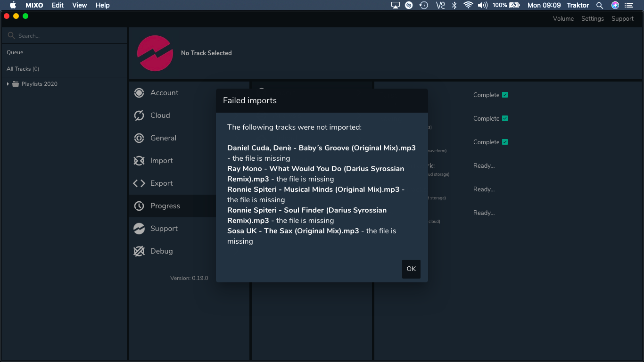Select the Cloud sync icon
The width and height of the screenshot is (644, 362).
pyautogui.click(x=139, y=115)
